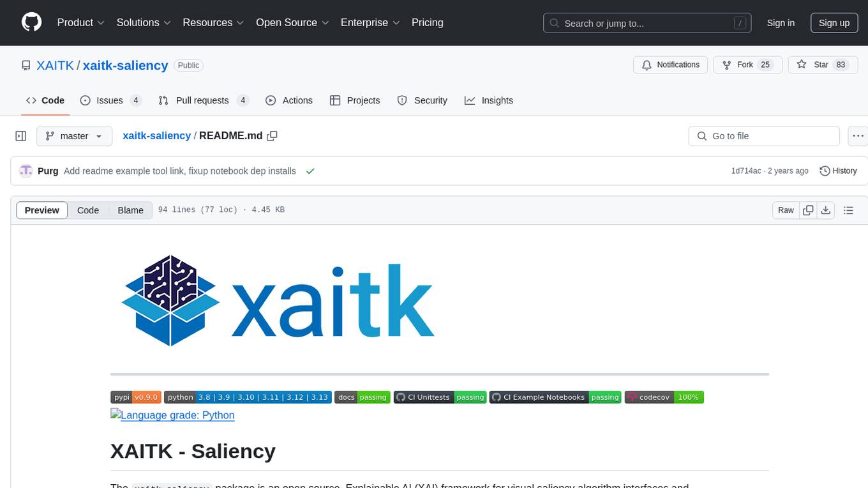Select the Preview view toggle

[x=42, y=210]
